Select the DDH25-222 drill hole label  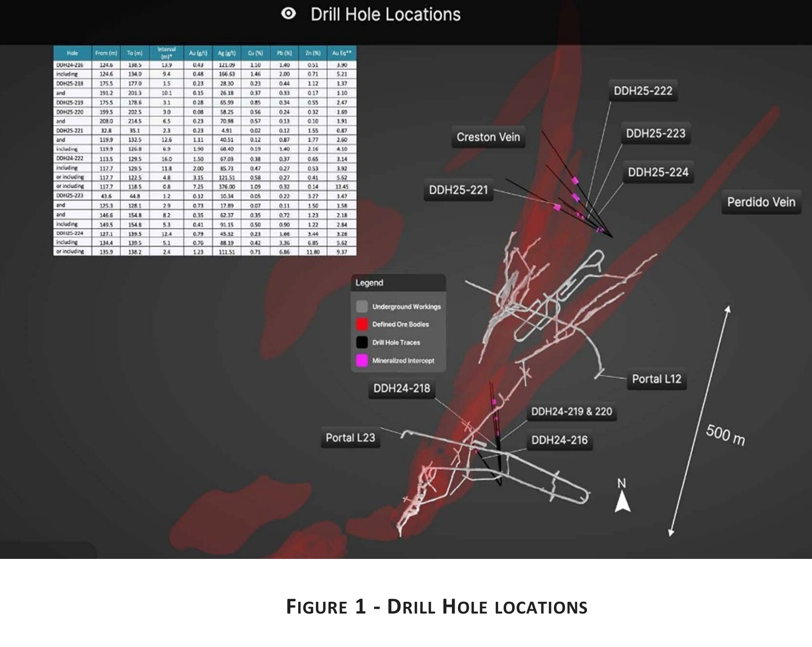click(x=643, y=91)
